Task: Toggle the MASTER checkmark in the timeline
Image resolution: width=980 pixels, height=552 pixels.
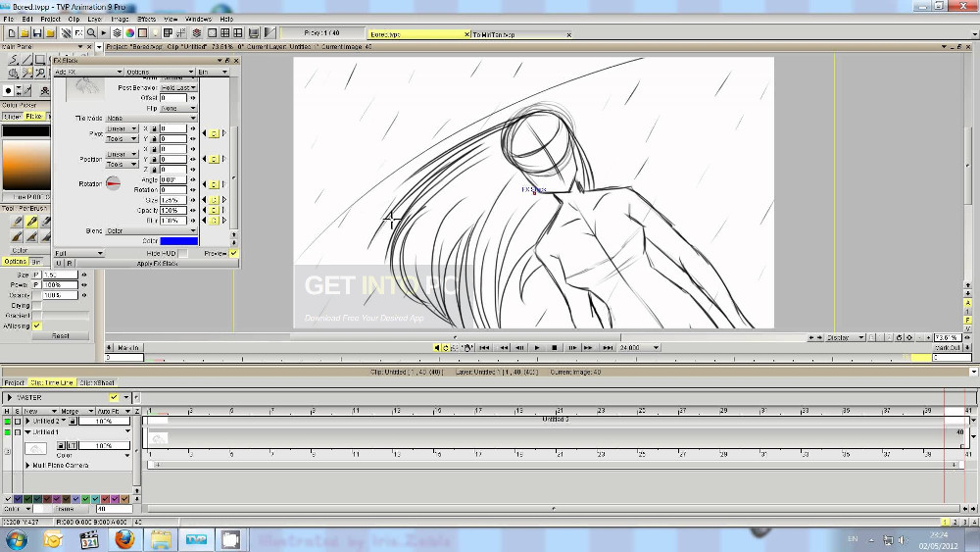Action: [x=113, y=398]
